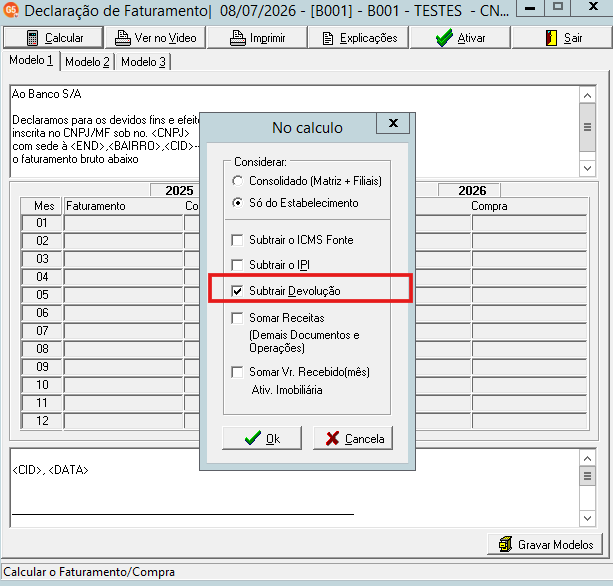
Task: Click the Gravar Modelos save icon
Action: tap(505, 544)
